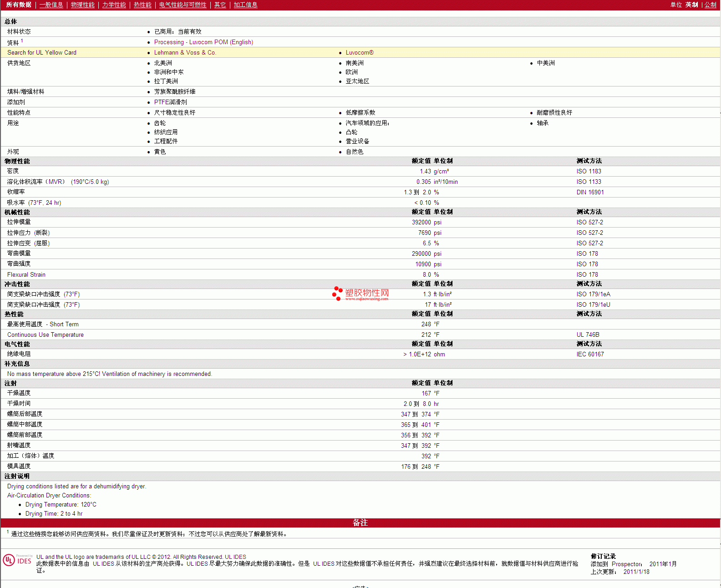
Task: Click the DIN 16901 test method
Action: point(590,192)
